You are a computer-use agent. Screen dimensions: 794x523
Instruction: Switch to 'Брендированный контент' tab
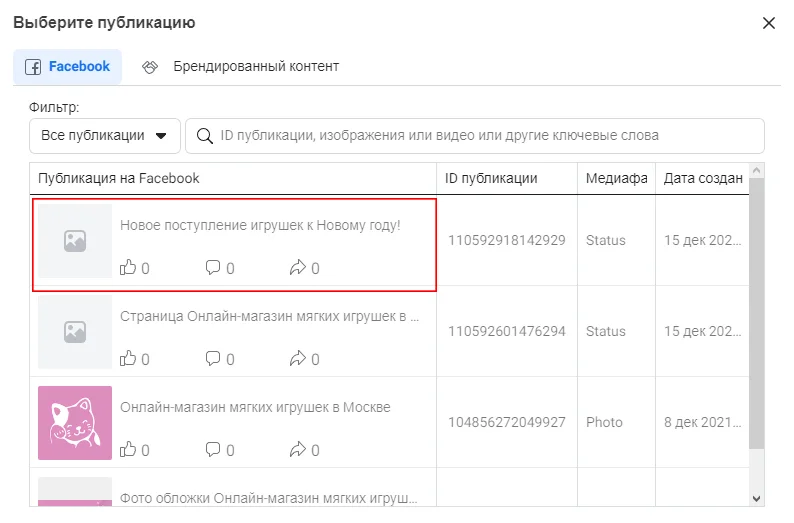pos(255,67)
